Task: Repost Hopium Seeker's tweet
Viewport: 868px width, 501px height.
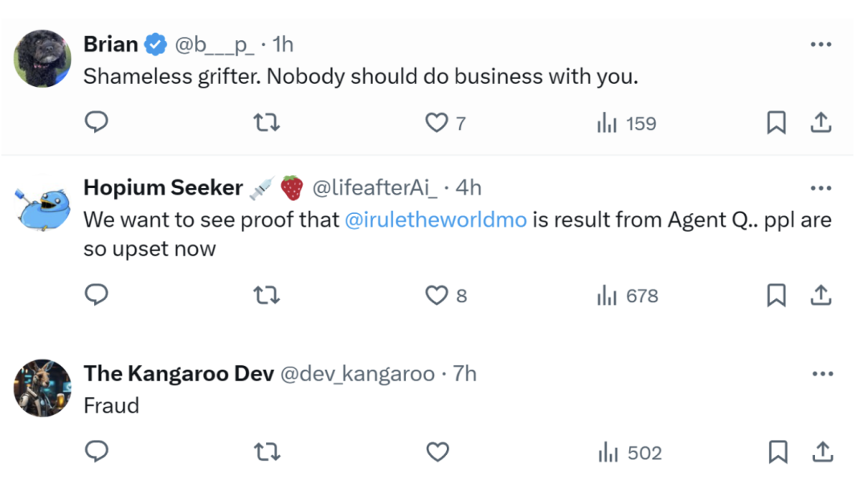Action: [266, 296]
